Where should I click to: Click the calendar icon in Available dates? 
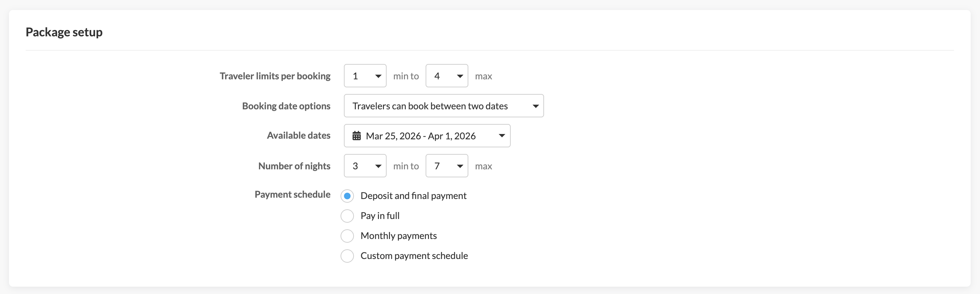point(357,136)
